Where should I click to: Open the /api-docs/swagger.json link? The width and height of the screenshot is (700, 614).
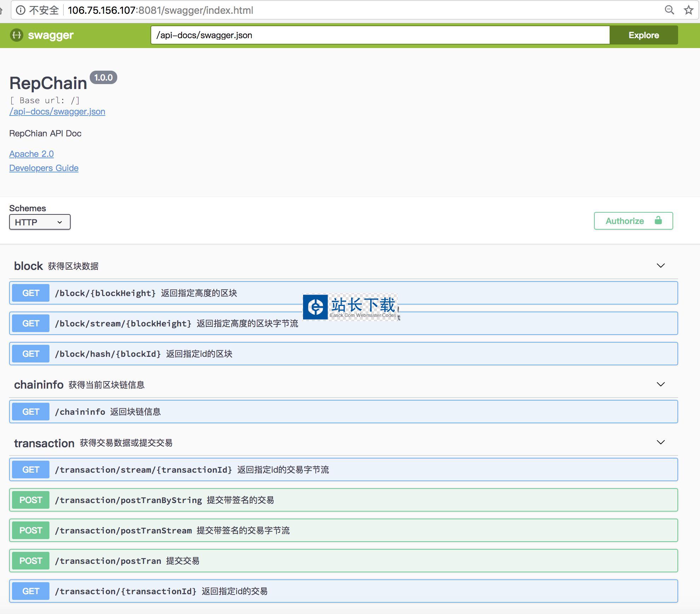57,112
